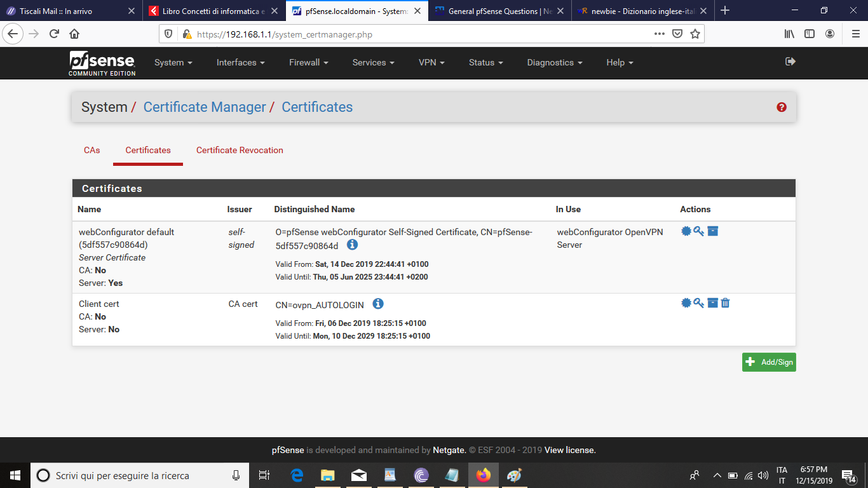Click the pfSense Community Edition logo
868x488 pixels.
102,64
